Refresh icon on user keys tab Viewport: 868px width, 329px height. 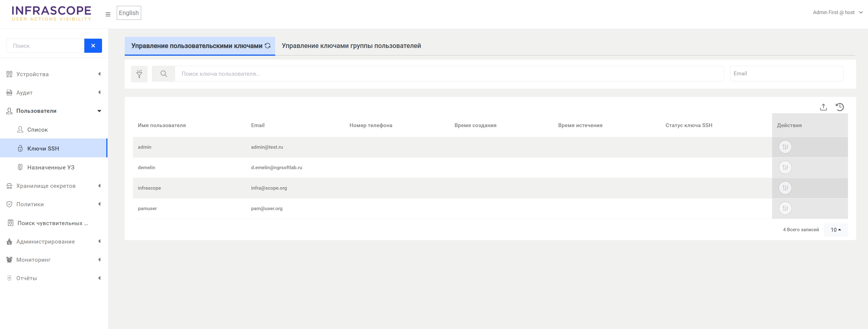click(x=267, y=45)
